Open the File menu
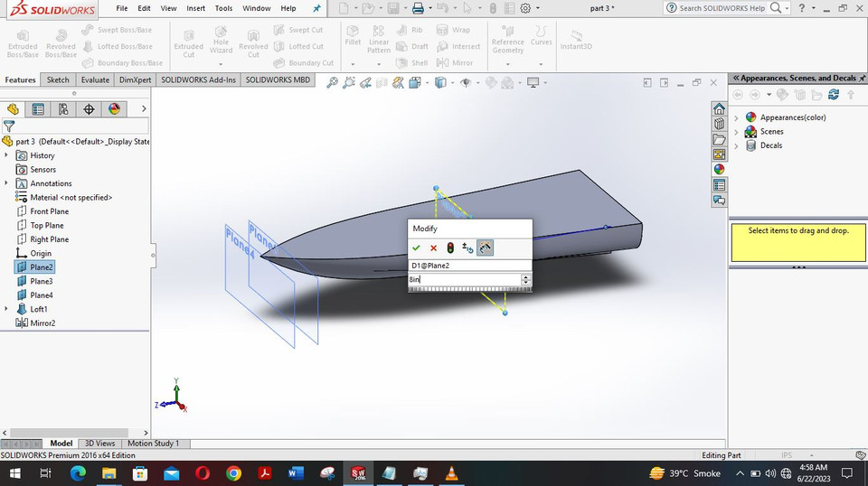 tap(122, 8)
